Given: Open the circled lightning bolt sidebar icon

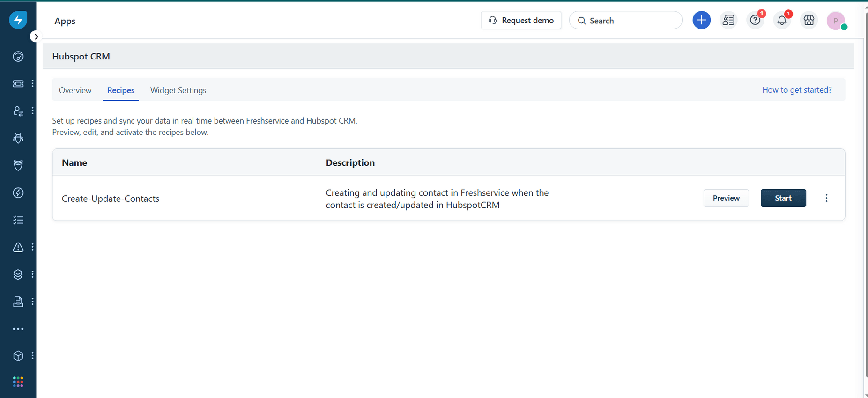Looking at the screenshot, I should 18,192.
